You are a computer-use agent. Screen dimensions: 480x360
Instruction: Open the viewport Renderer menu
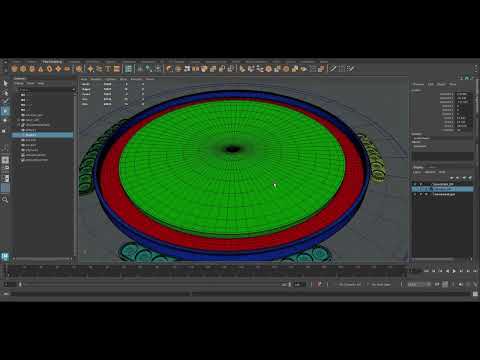[x=136, y=79]
